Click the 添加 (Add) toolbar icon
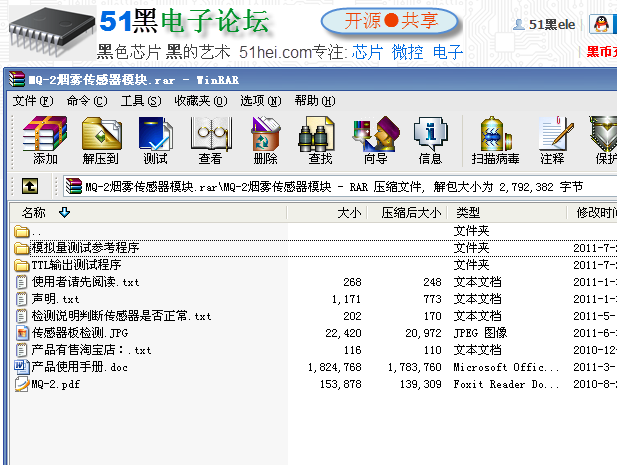Viewport: 617px width, 465px height. 45,134
